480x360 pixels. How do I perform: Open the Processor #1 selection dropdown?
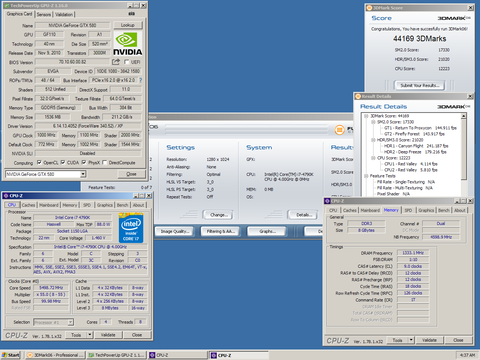pyautogui.click(x=70, y=322)
